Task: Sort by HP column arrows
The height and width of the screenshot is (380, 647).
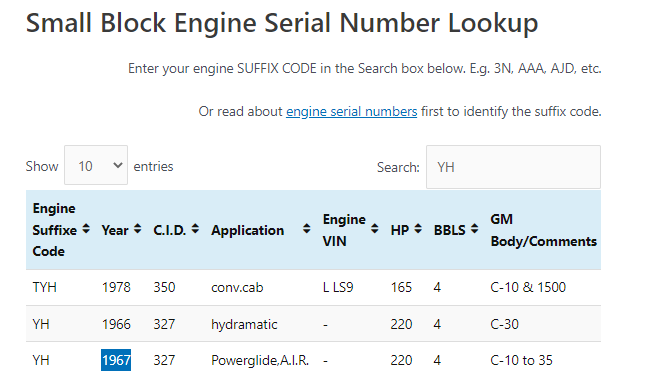Action: (418, 229)
